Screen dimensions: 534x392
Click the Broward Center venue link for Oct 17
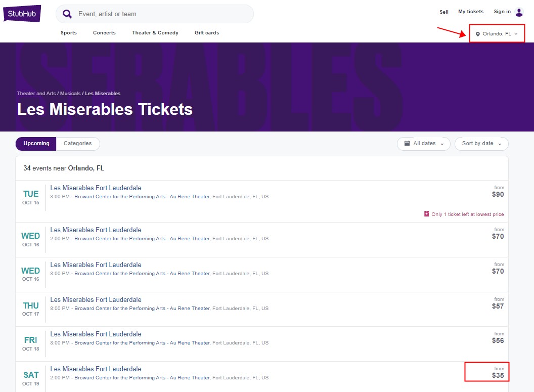(142, 309)
